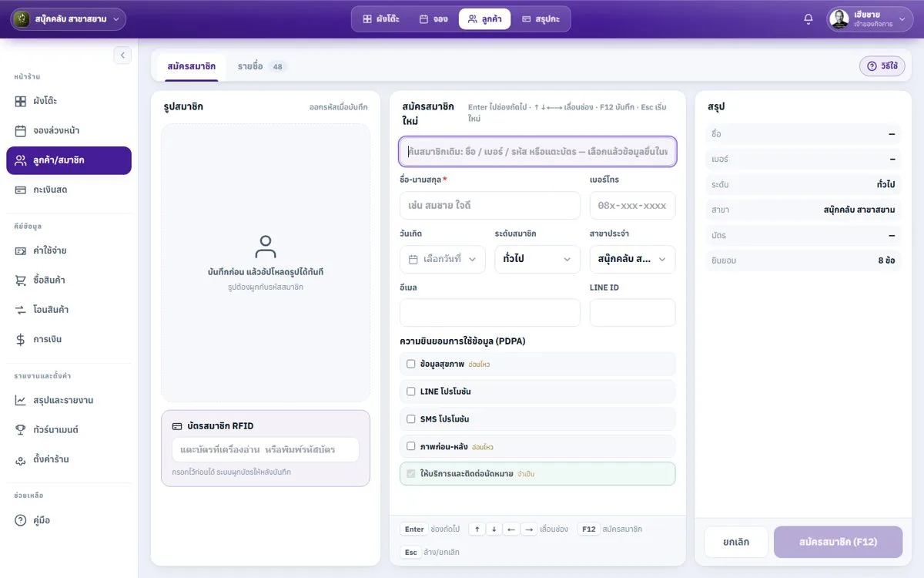Open คู่มือ help guide in sidebar
The image size is (924, 578).
[x=69, y=520]
